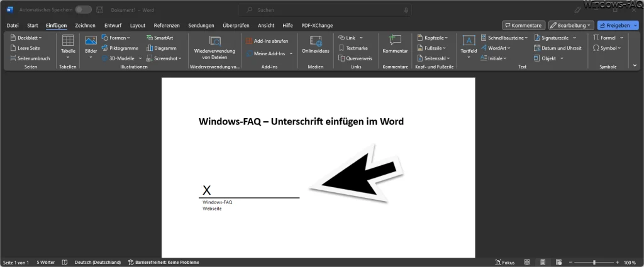The width and height of the screenshot is (644, 267).
Task: Open the Initiale drop cap dropdown
Action: coord(493,58)
